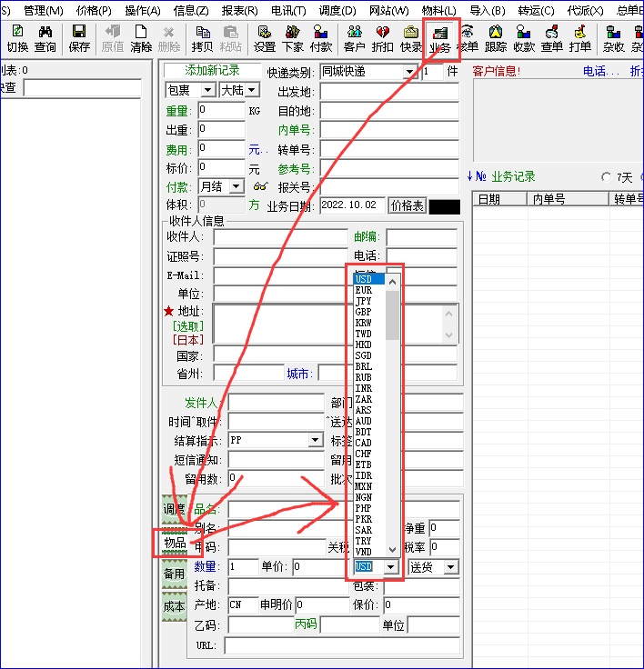Click the black color box beside 价格表
The image size is (644, 669).
(445, 206)
